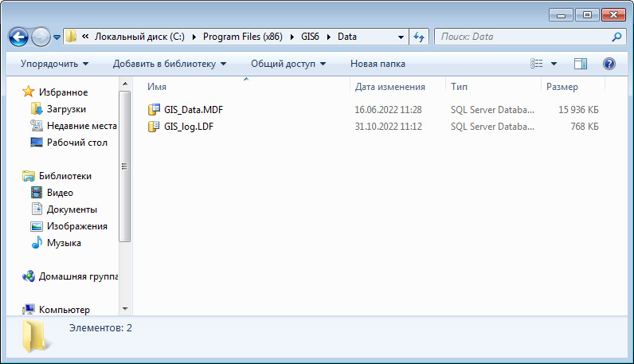Image resolution: width=634 pixels, height=364 pixels.
Task: Click the navigation pane scrollbar down arrow
Action: 125,309
